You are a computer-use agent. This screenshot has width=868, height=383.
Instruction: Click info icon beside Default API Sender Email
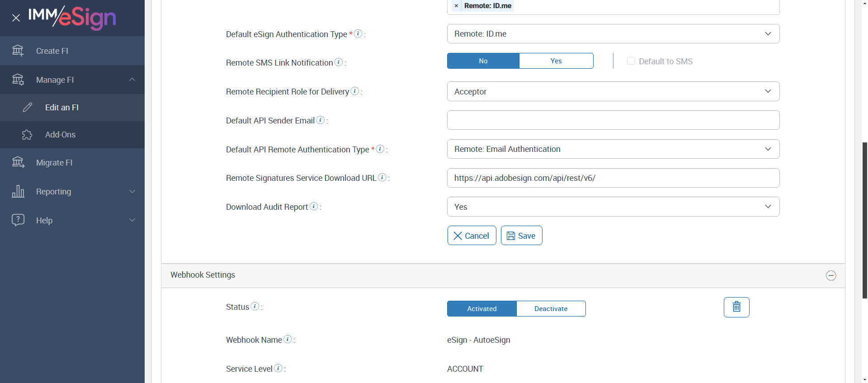coord(321,120)
